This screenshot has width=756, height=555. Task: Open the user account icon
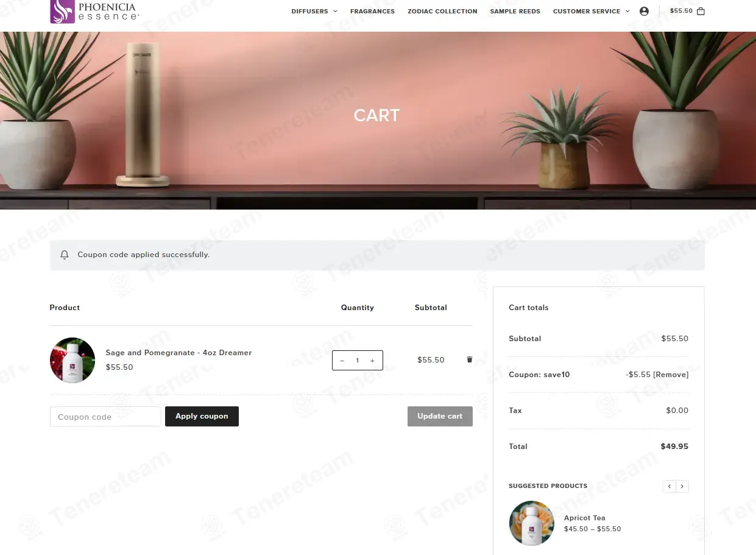coord(644,11)
